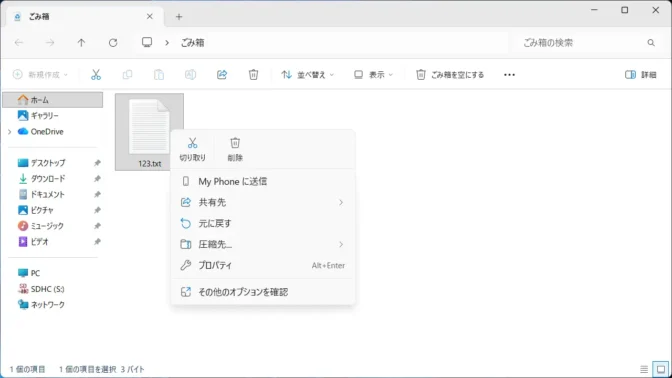The image size is (672, 378).
Task: Switch to large icons view in status bar
Action: pyautogui.click(x=661, y=369)
